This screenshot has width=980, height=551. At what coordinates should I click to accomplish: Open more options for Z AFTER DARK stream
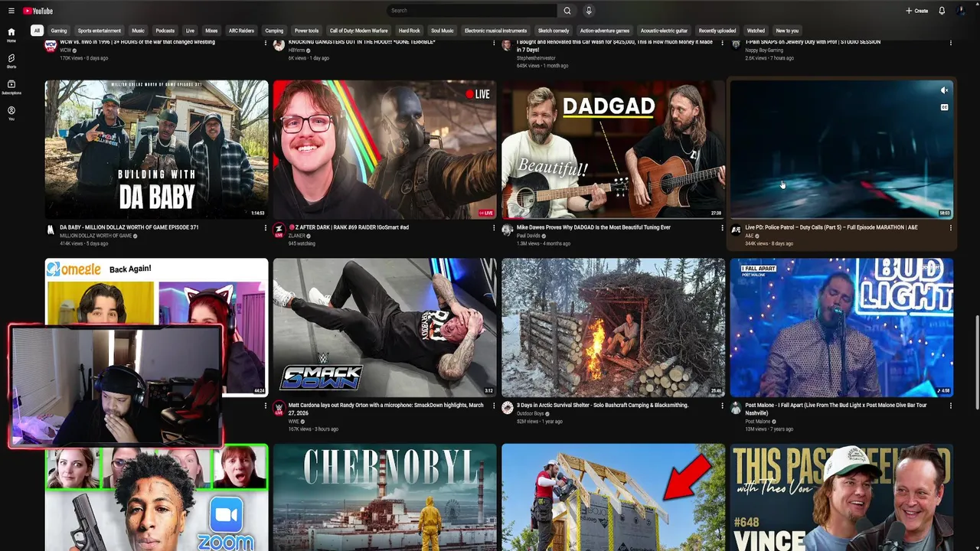click(x=494, y=227)
